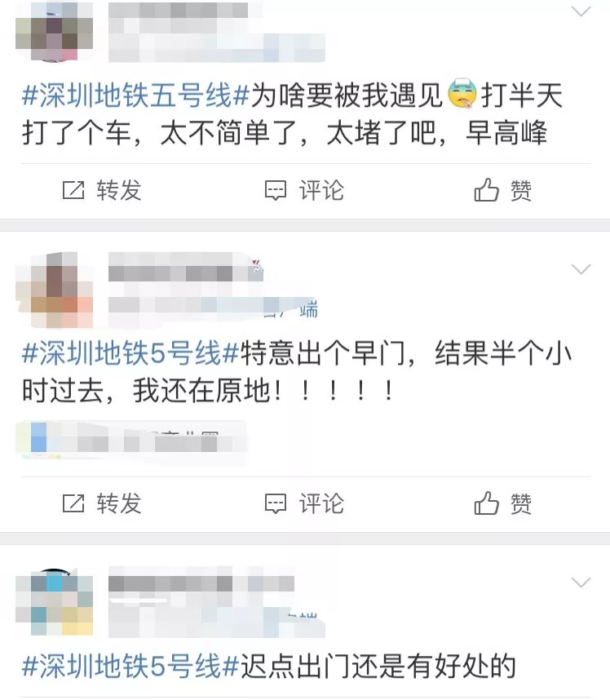
Task: Like the second post with the thumbs-up icon
Action: point(486,503)
